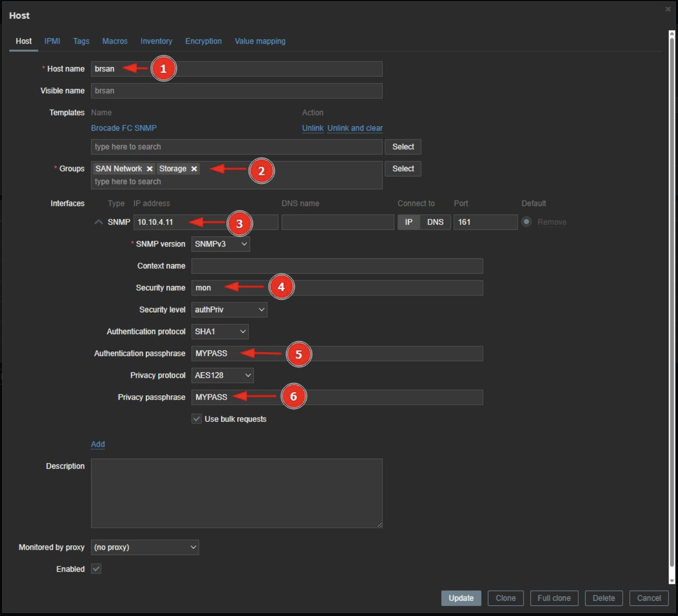Open the Security level dropdown
678x616 pixels.
(229, 310)
